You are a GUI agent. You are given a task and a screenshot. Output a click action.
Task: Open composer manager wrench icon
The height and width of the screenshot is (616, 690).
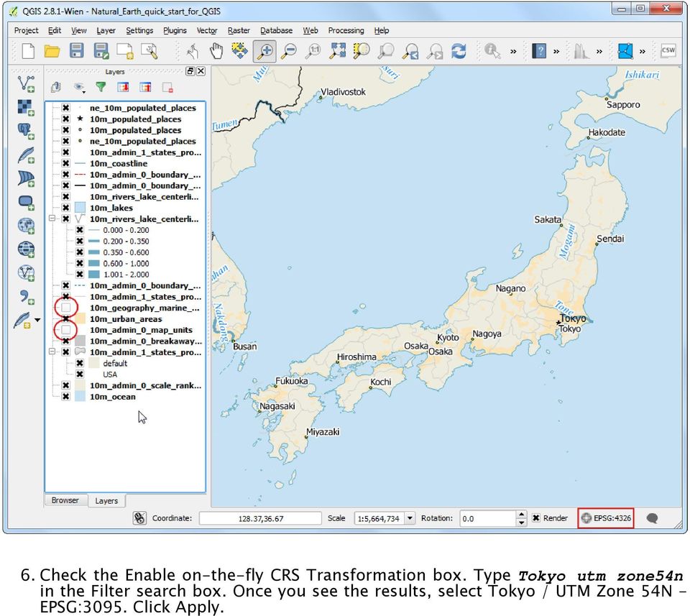pos(149,51)
